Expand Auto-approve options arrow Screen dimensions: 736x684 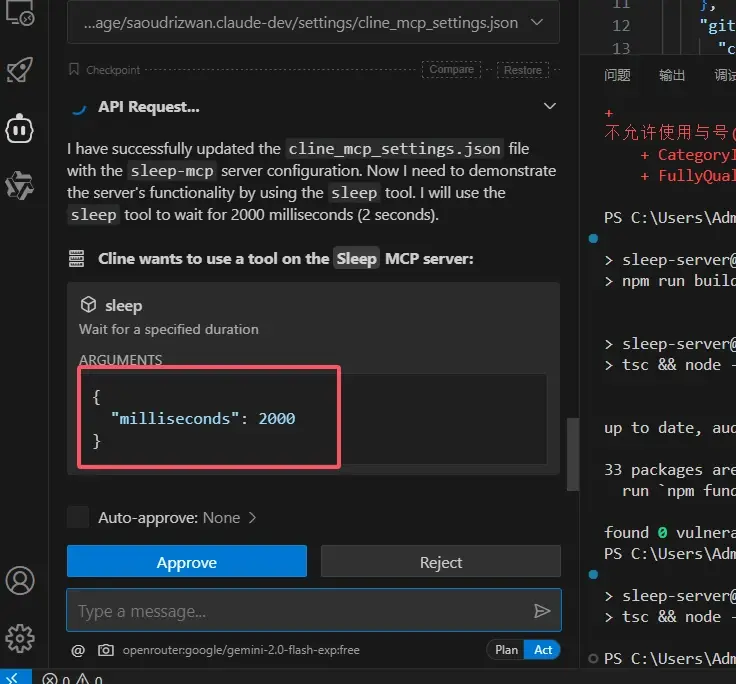tap(252, 517)
